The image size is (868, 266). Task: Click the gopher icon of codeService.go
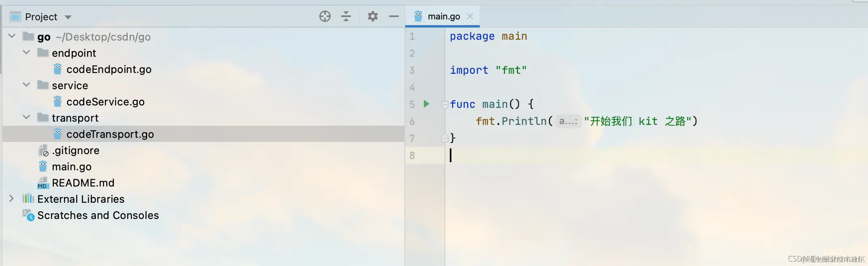coord(58,102)
